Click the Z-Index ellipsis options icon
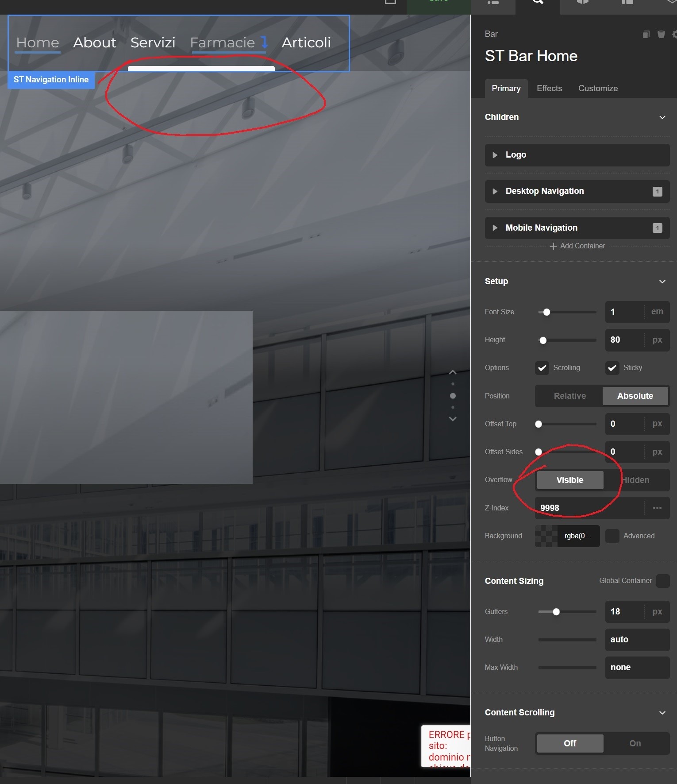Viewport: 677px width, 784px height. pyautogui.click(x=657, y=508)
